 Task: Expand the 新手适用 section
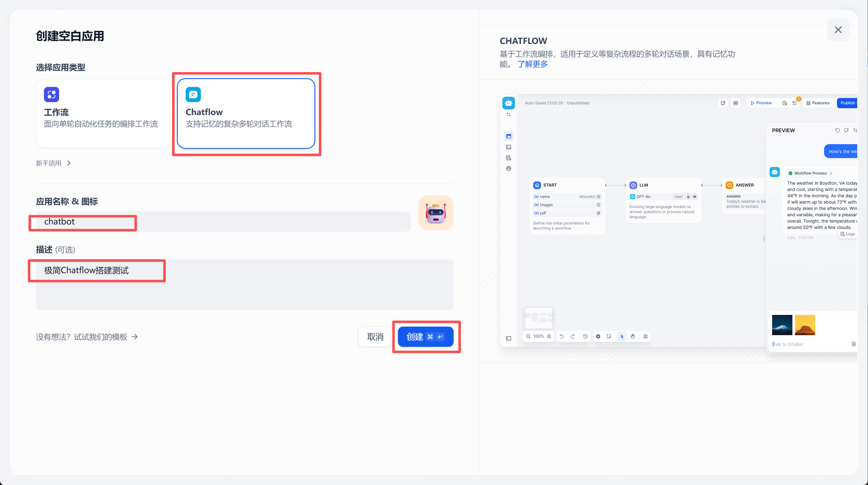pos(53,163)
